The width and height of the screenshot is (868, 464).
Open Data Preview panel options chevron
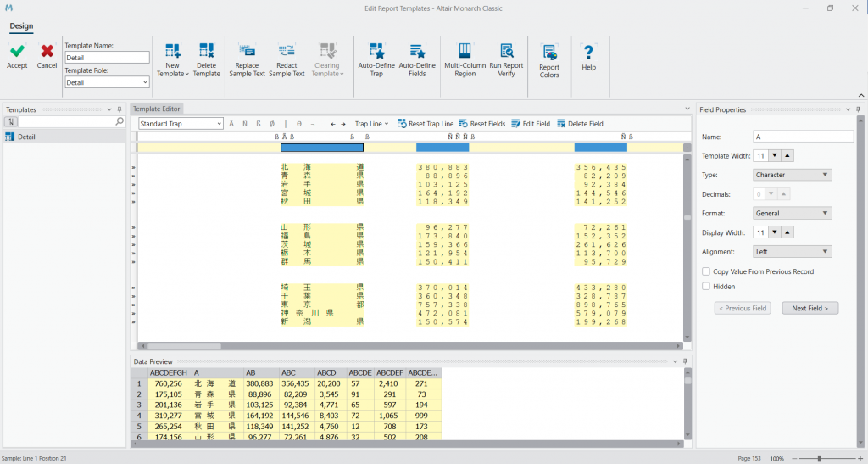tap(675, 361)
